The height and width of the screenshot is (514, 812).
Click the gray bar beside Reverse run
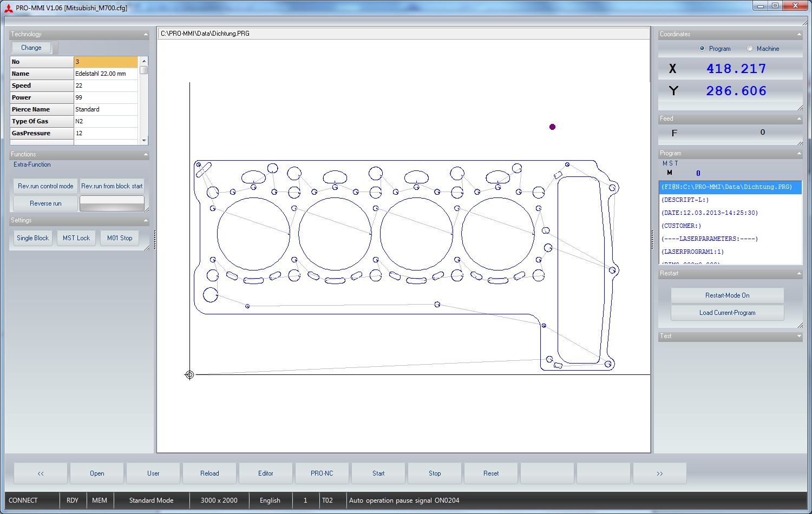tap(112, 203)
